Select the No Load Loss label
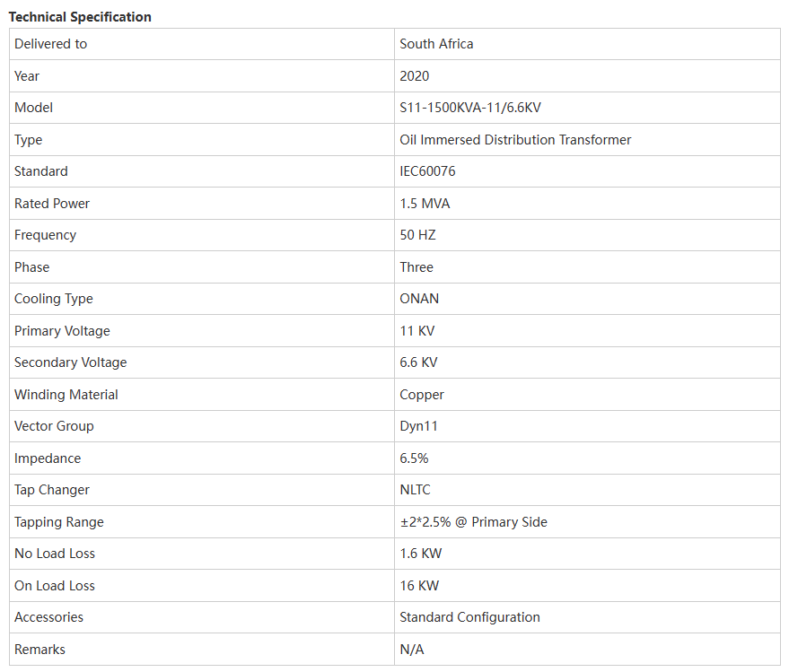Image resolution: width=789 pixels, height=672 pixels. (55, 554)
